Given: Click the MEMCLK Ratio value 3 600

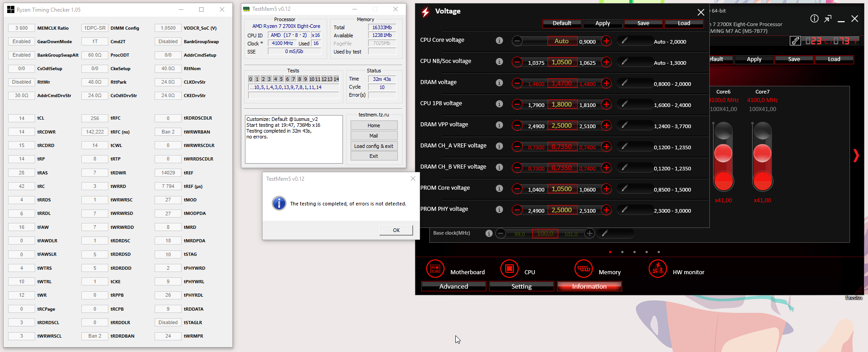Looking at the screenshot, I should [x=22, y=28].
